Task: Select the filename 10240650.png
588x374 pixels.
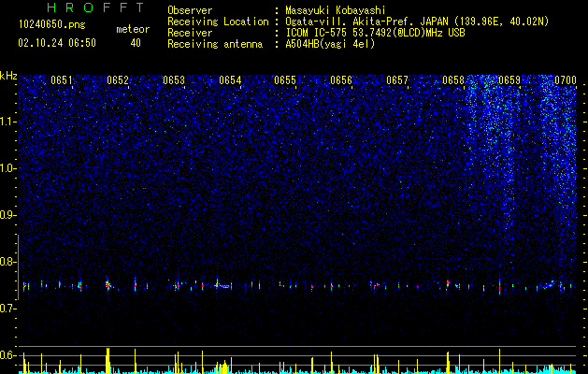Action: pos(51,24)
